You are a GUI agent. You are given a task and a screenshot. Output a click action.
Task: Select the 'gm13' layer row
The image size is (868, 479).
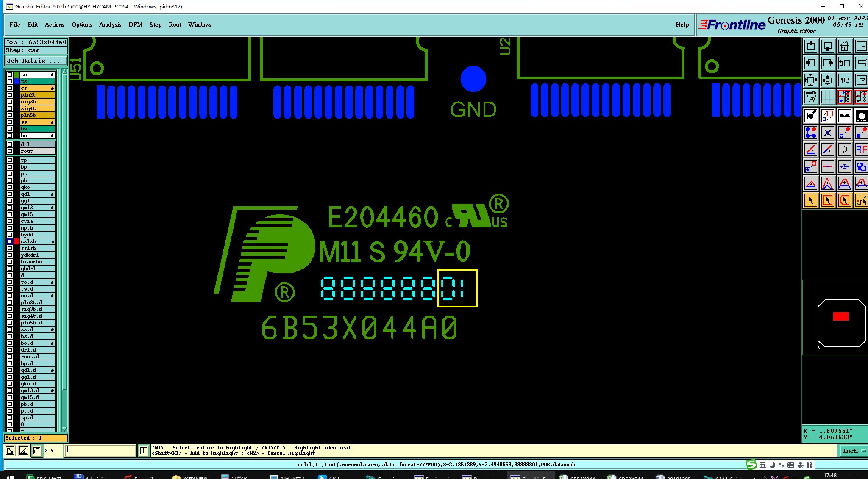pos(37,208)
